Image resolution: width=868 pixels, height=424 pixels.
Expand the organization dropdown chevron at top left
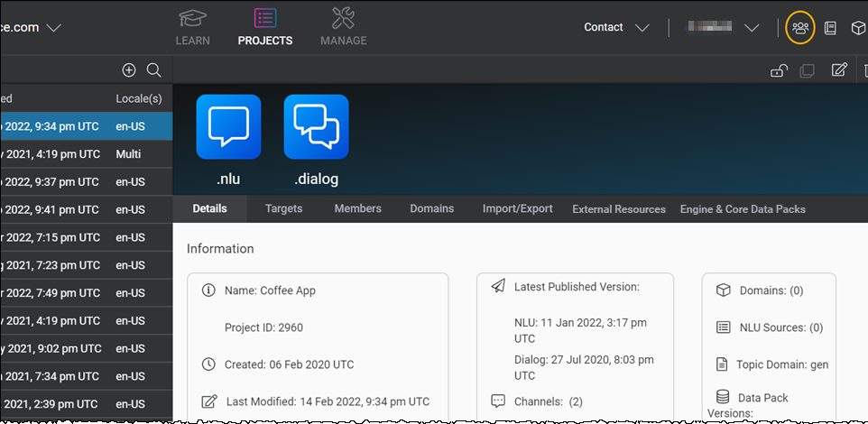[54, 27]
